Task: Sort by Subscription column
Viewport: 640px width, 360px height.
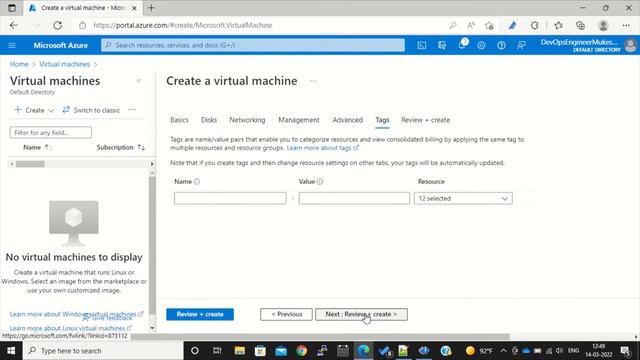Action: coord(120,147)
